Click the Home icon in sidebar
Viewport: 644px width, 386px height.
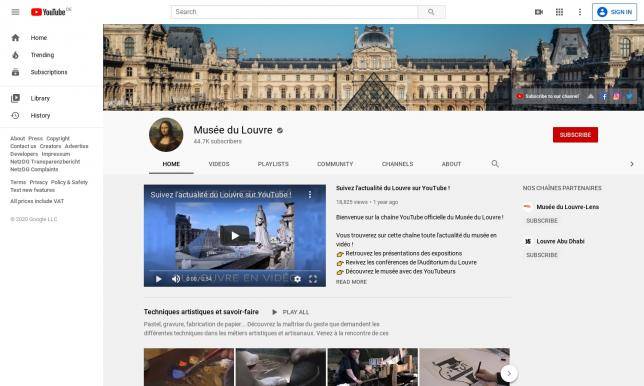pos(15,38)
